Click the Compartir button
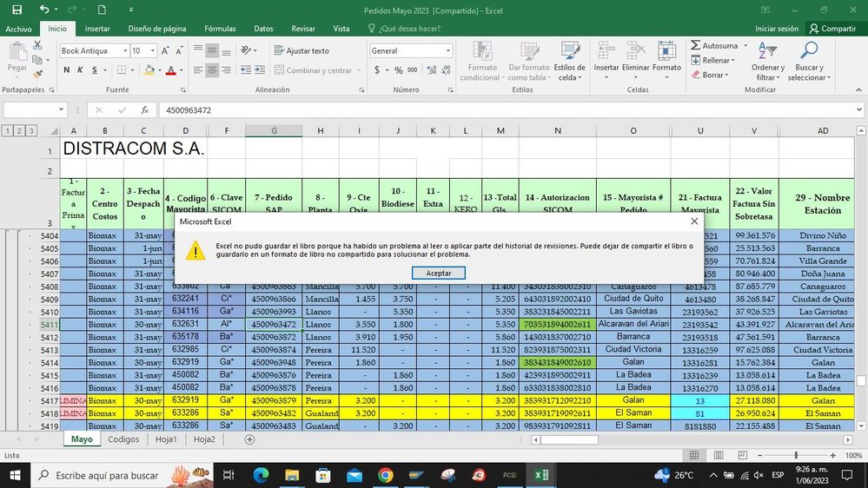The image size is (868, 488). [x=832, y=29]
